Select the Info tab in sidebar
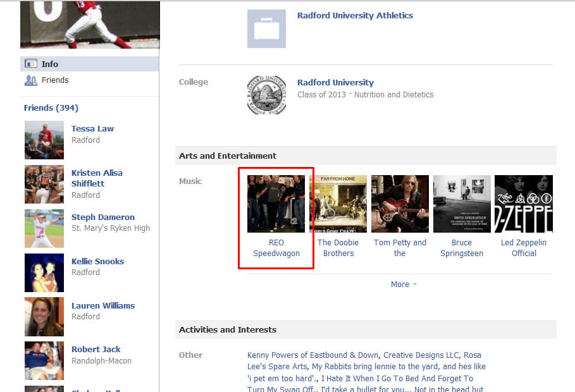The height and width of the screenshot is (392, 575). (x=50, y=64)
